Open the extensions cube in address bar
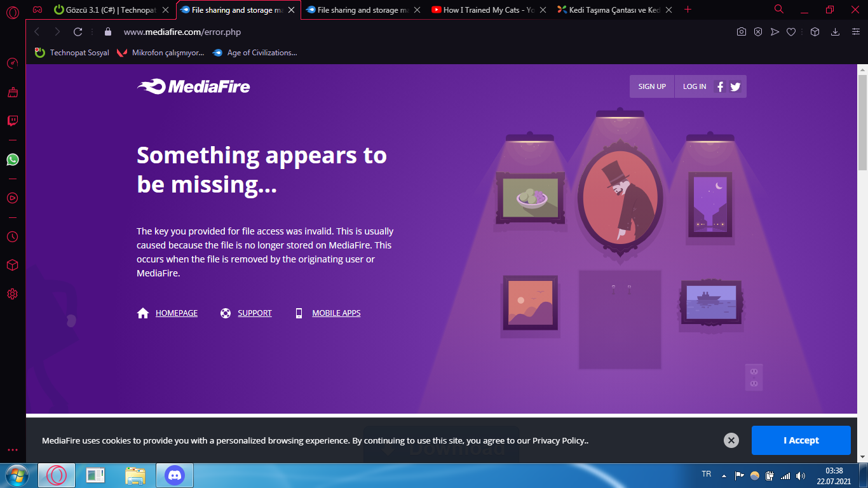The height and width of the screenshot is (488, 868). (815, 32)
